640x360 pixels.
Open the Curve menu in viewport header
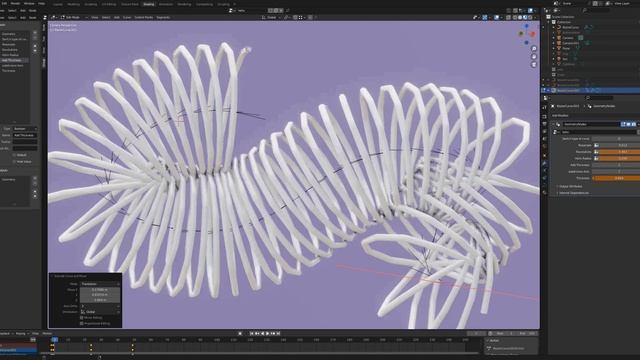pyautogui.click(x=127, y=18)
